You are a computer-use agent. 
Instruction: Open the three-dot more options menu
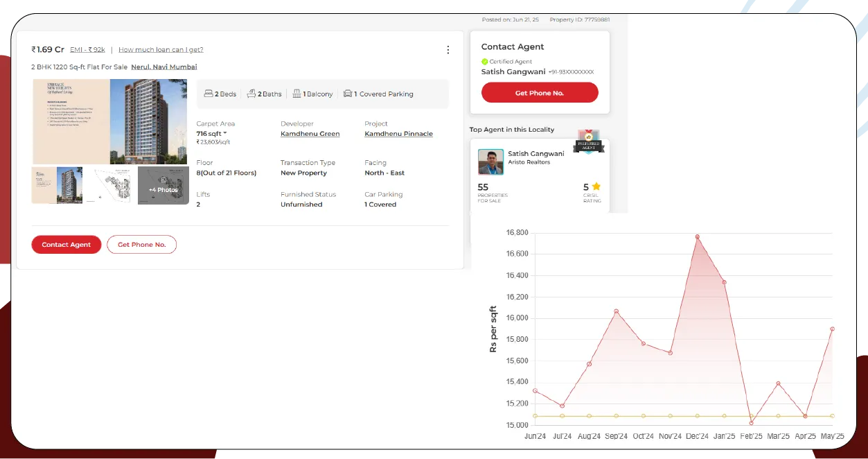pos(448,50)
